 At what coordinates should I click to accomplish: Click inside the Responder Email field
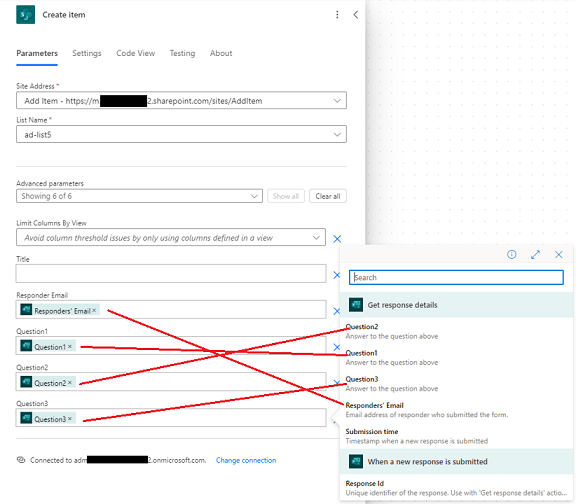(x=171, y=310)
